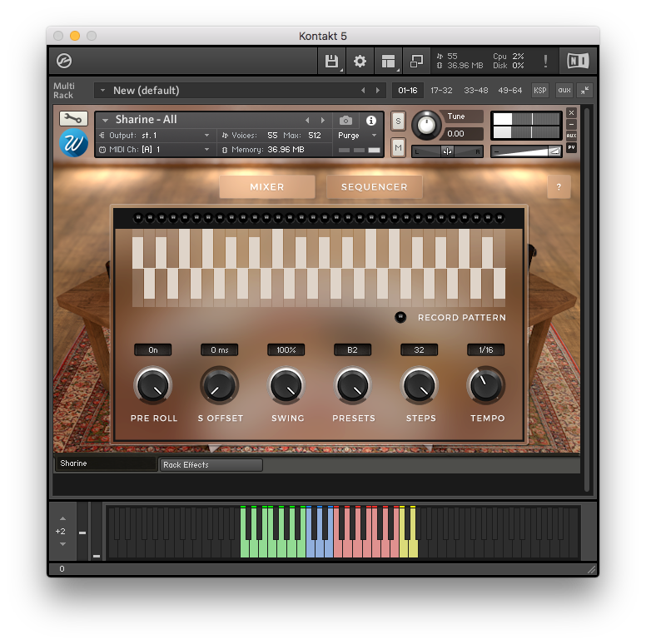Switch to Sequencer page
The image size is (646, 644).
(x=374, y=187)
